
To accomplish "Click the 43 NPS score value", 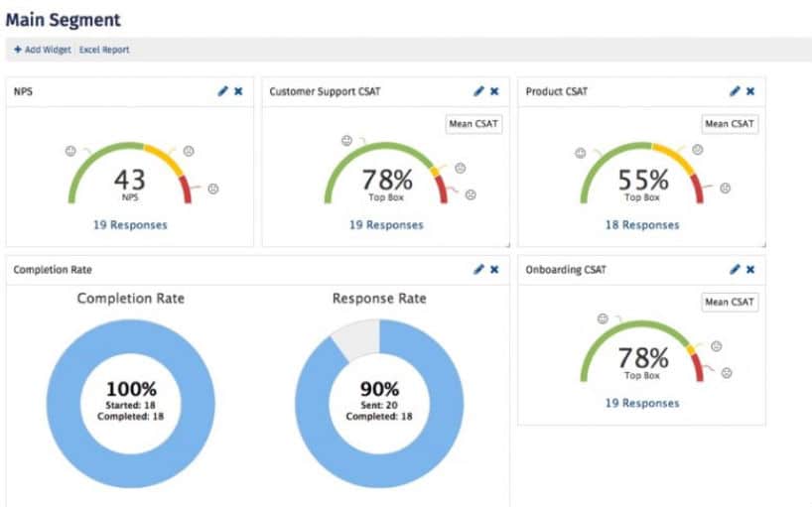I will [x=130, y=180].
